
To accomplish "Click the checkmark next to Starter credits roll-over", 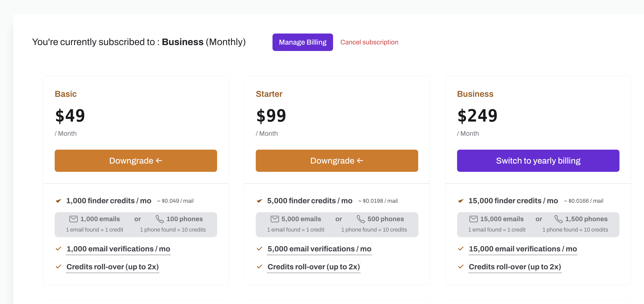I will pyautogui.click(x=259, y=267).
